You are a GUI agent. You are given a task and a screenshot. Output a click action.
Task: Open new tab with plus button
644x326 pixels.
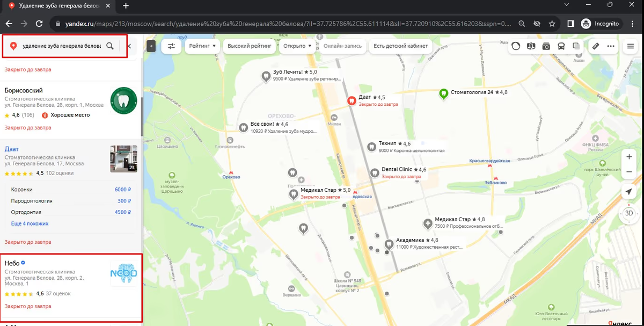pos(126,5)
